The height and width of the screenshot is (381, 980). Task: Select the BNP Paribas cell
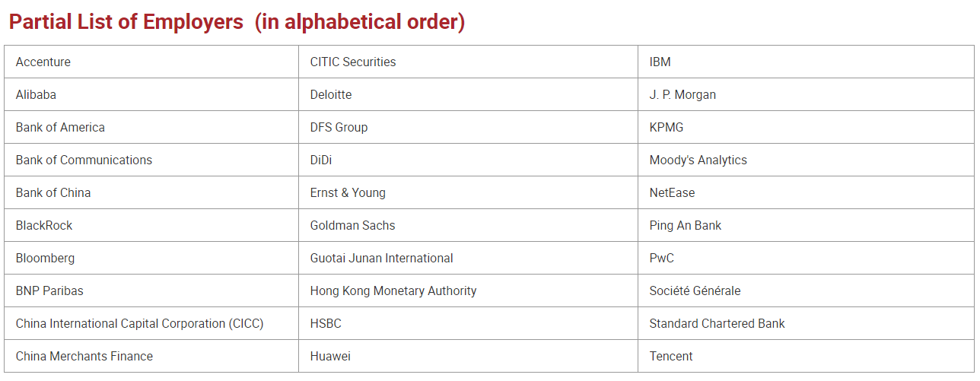pyautogui.click(x=49, y=291)
